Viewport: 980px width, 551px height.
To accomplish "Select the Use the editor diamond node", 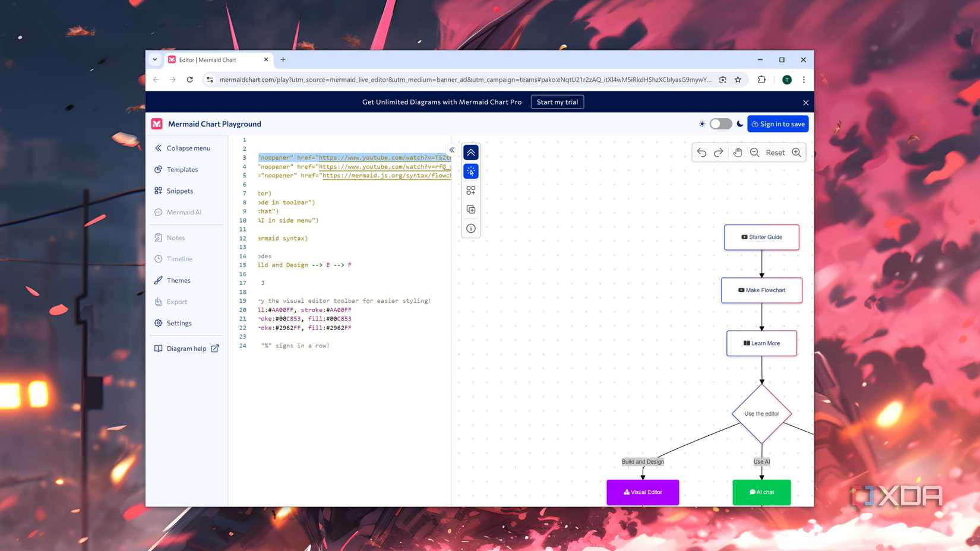I will [761, 414].
